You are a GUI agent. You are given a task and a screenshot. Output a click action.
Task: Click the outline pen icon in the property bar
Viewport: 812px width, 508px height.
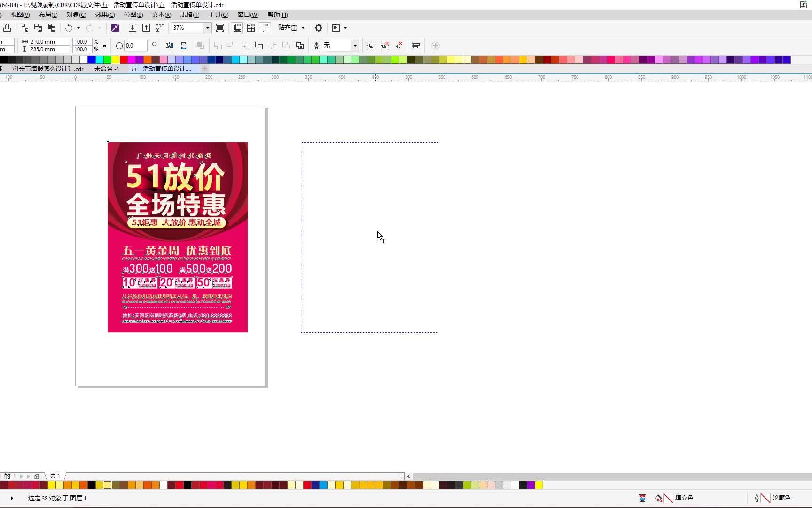[x=316, y=46]
